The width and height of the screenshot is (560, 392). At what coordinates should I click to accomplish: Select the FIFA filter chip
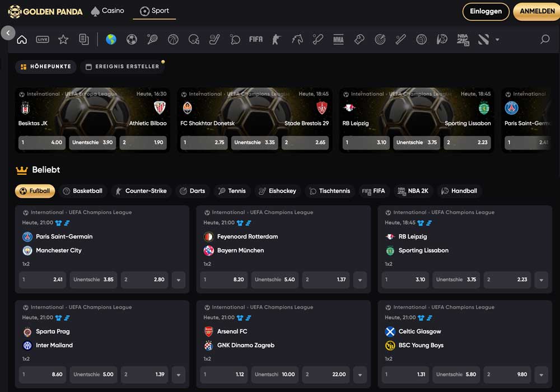coord(374,191)
